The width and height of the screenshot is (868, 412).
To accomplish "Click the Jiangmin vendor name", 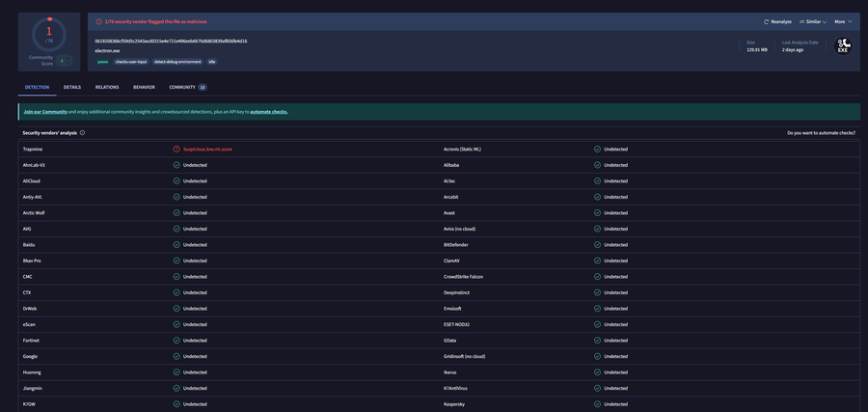I will (x=32, y=388).
